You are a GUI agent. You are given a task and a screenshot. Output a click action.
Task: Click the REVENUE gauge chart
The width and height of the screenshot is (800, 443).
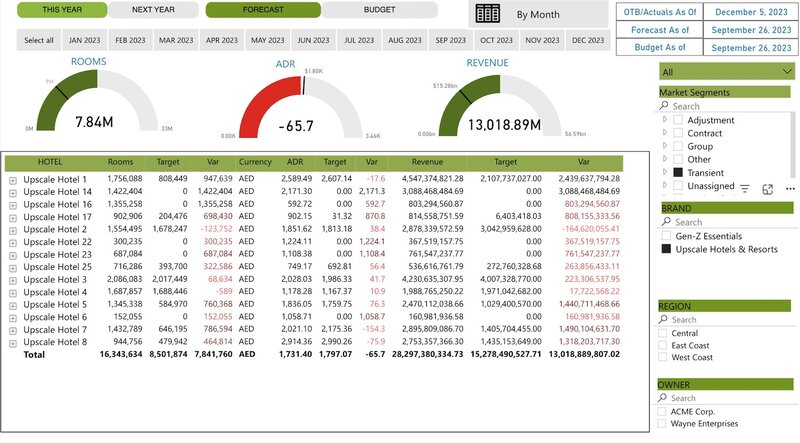pyautogui.click(x=500, y=106)
